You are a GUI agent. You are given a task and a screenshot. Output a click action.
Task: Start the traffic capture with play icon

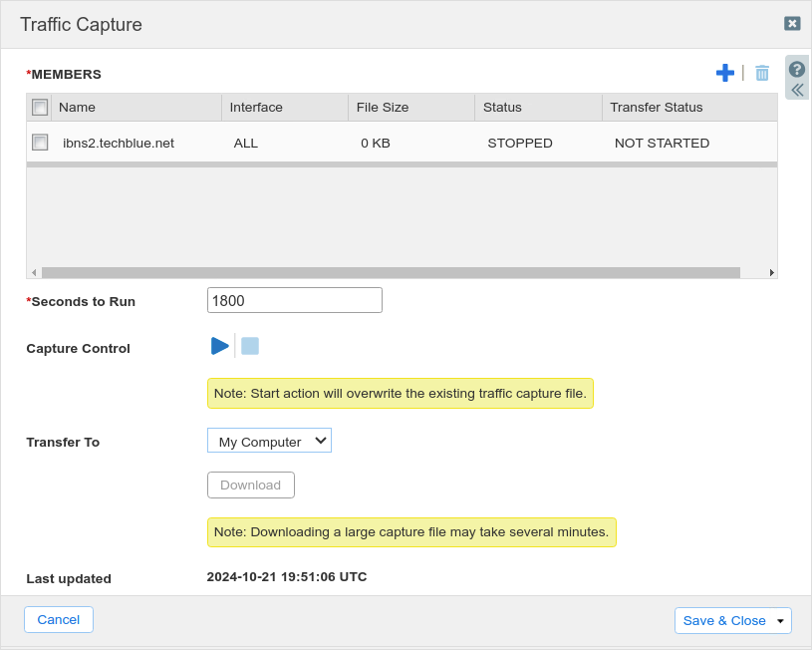[220, 346]
